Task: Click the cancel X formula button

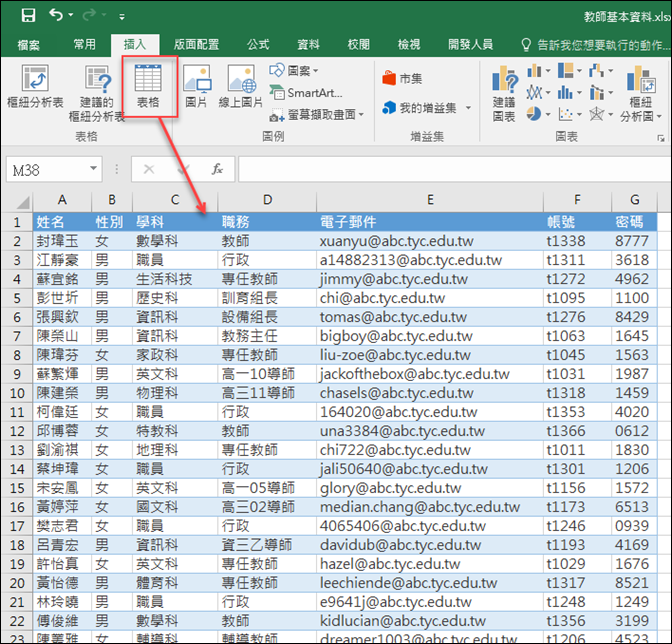Action: click(x=149, y=169)
